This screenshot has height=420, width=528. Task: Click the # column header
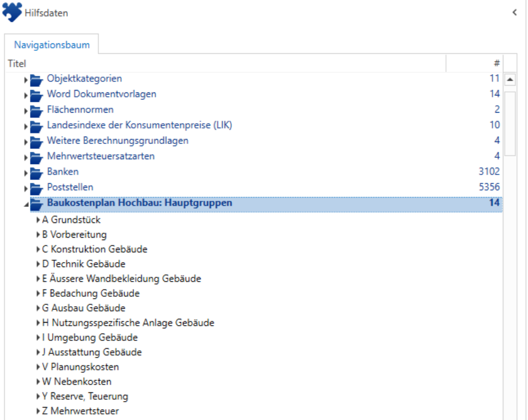(474, 64)
